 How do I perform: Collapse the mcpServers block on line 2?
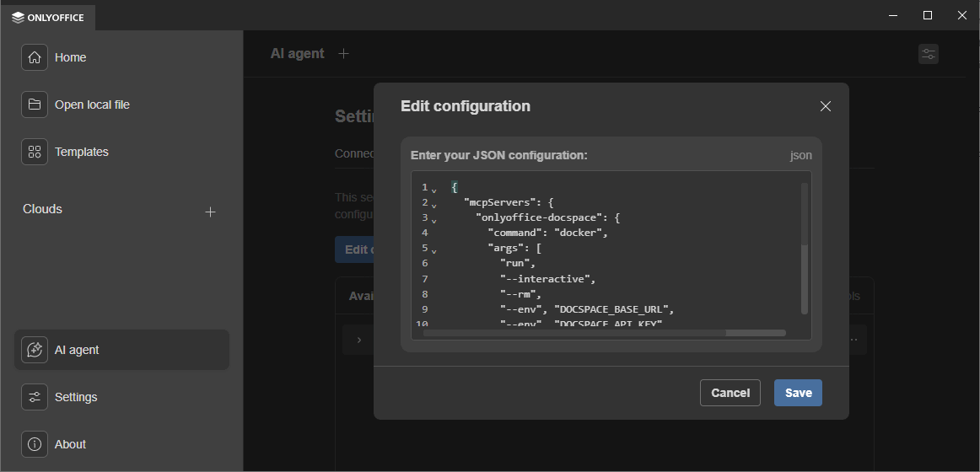(434, 205)
